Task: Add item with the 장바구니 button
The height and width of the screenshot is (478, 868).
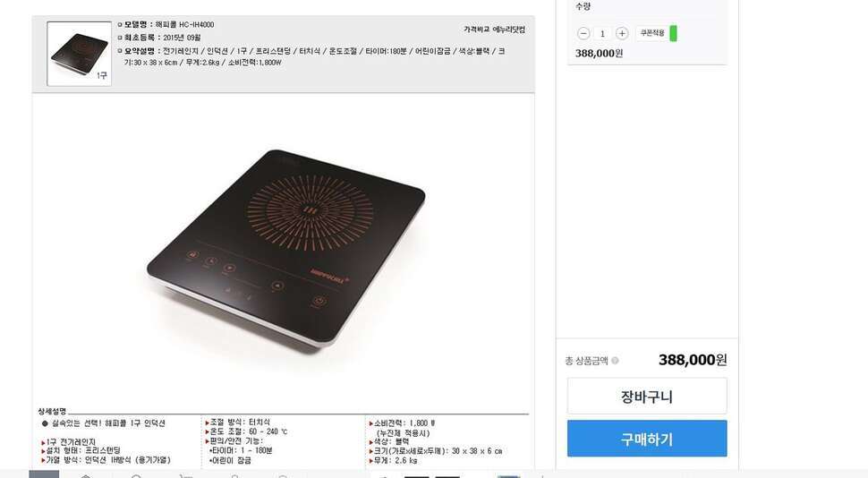Action: (x=647, y=396)
